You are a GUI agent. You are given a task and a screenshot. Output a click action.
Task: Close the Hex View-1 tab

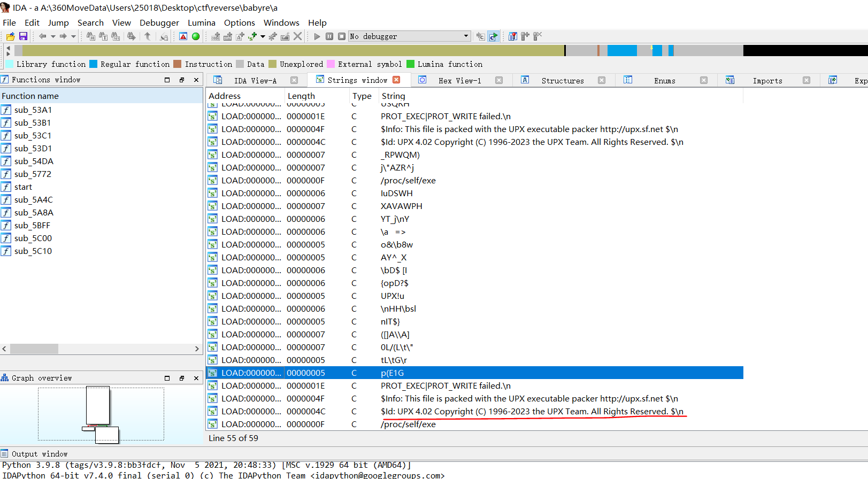[499, 80]
